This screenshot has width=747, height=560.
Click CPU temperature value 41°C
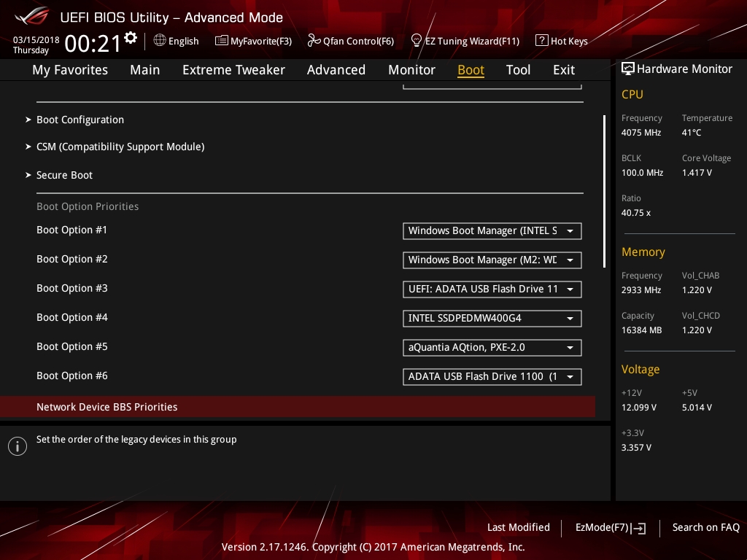[692, 133]
